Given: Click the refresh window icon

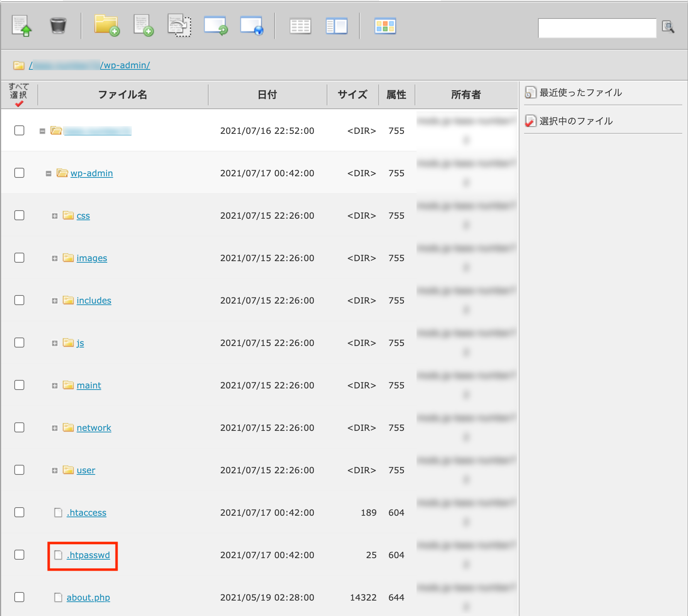Looking at the screenshot, I should [x=216, y=26].
